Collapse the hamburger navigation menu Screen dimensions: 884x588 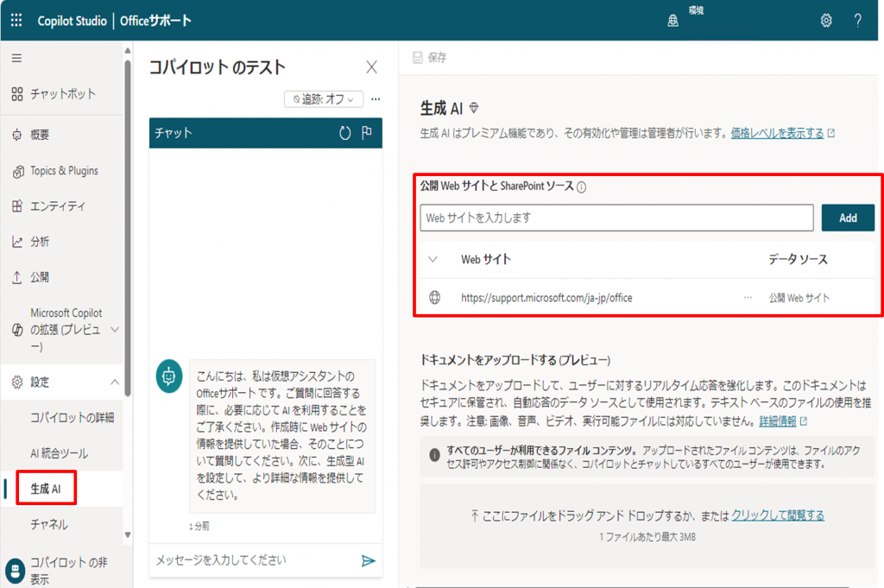17,58
